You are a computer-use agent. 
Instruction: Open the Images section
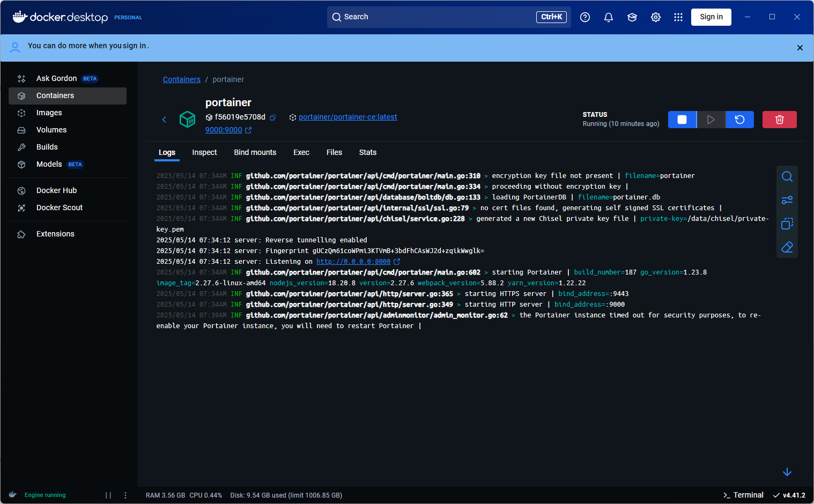pos(68,113)
